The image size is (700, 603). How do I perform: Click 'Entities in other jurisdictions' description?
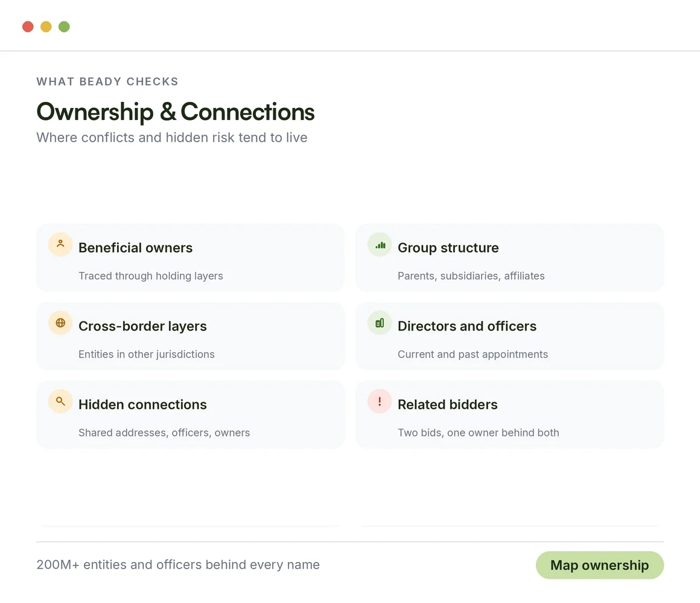tap(147, 354)
